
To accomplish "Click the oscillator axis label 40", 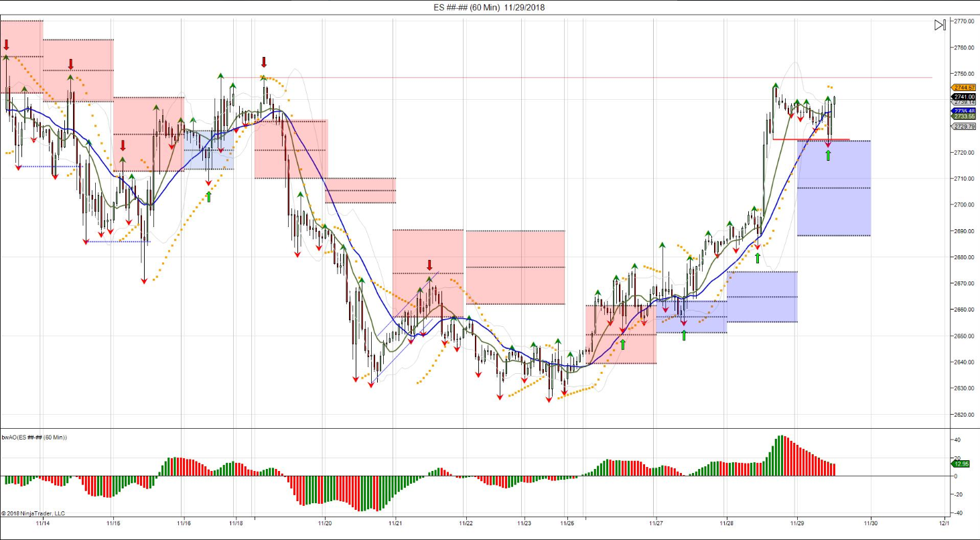I will 958,440.
